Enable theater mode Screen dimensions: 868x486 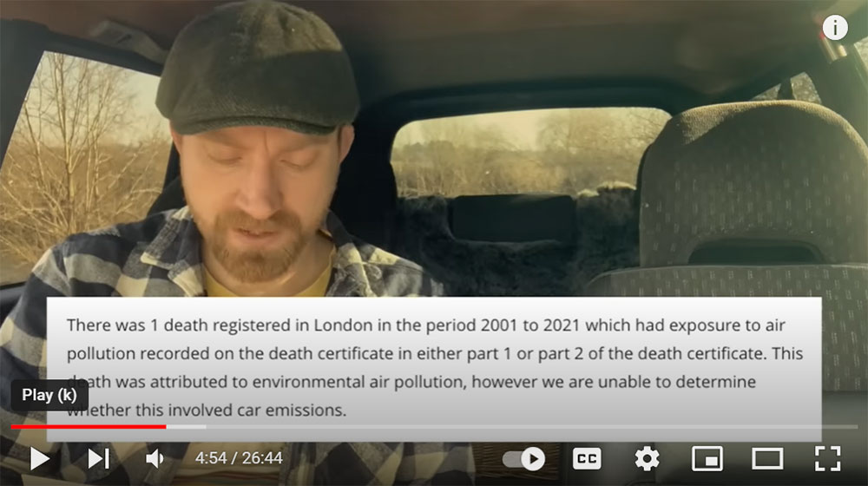[x=767, y=459]
